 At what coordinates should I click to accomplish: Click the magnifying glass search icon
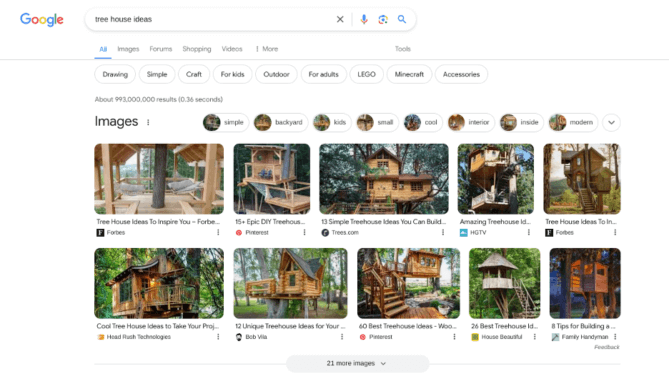402,19
